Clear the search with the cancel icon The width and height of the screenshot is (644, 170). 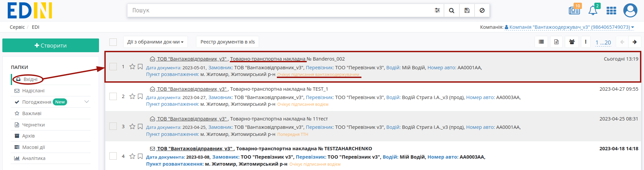click(482, 10)
